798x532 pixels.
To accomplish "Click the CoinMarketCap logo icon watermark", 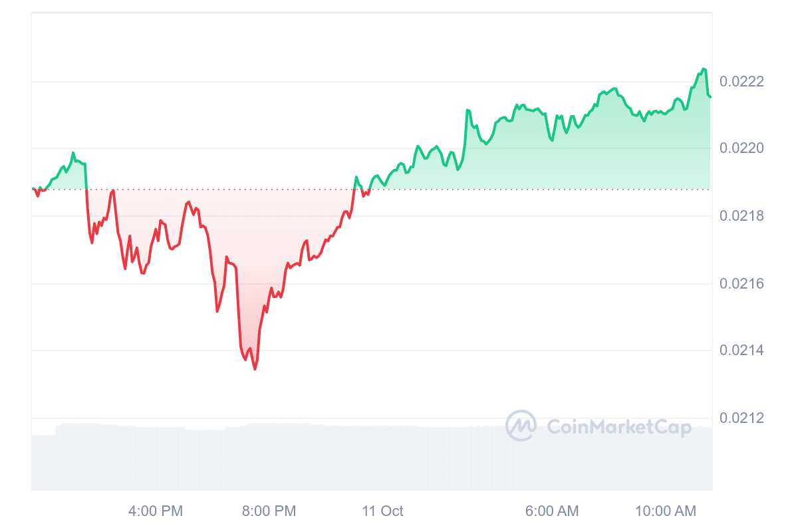I will pyautogui.click(x=521, y=426).
